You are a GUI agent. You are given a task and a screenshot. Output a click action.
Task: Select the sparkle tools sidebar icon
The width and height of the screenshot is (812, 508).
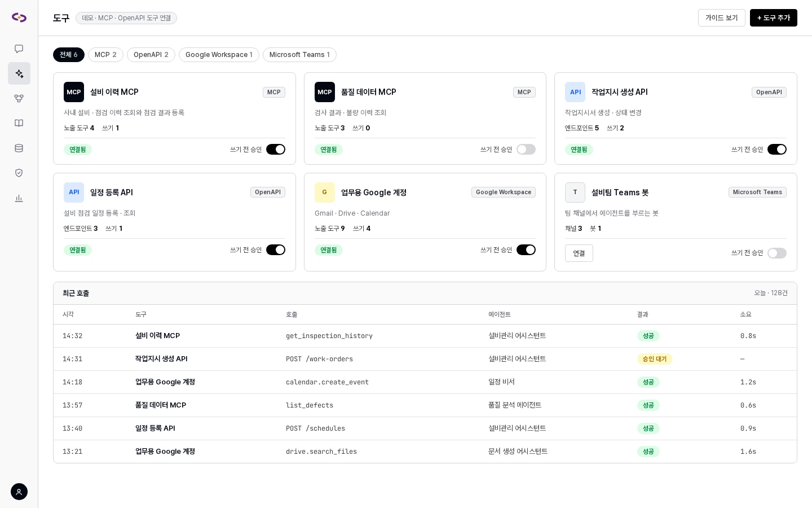coord(19,73)
